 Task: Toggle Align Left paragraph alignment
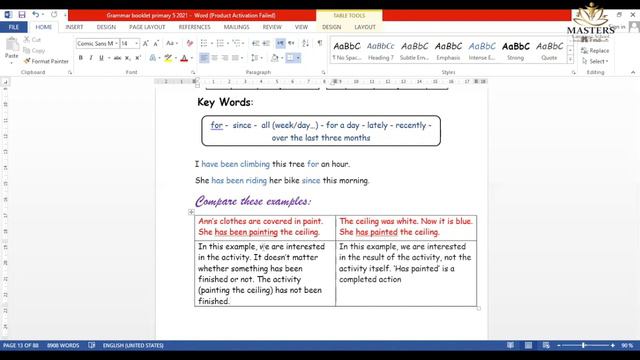[204, 58]
